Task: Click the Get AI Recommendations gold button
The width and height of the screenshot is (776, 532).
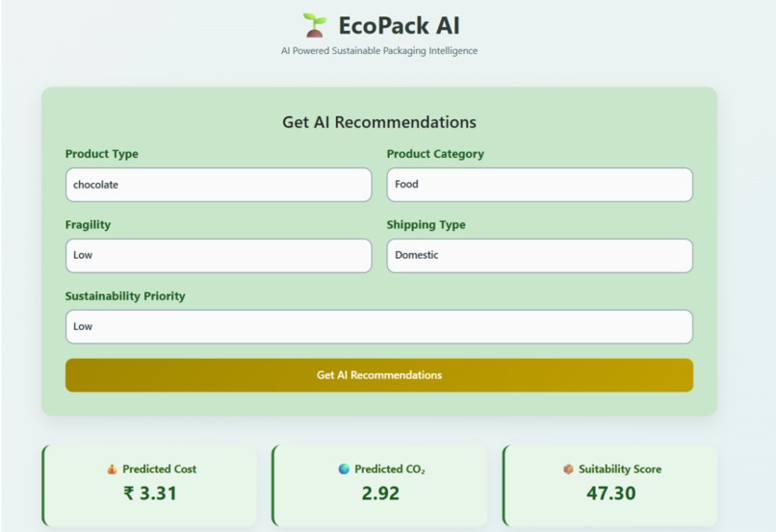Action: tap(379, 375)
